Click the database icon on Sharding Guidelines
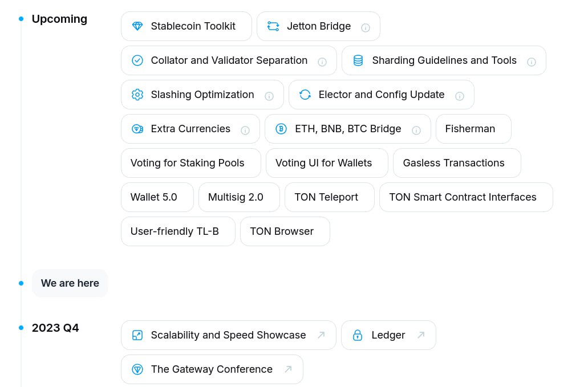This screenshot has height=387, width=588. 358,60
